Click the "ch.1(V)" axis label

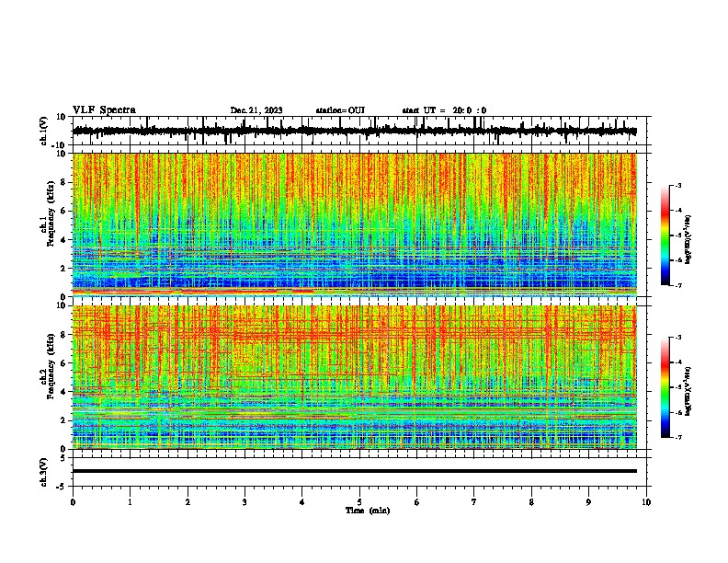[44, 131]
